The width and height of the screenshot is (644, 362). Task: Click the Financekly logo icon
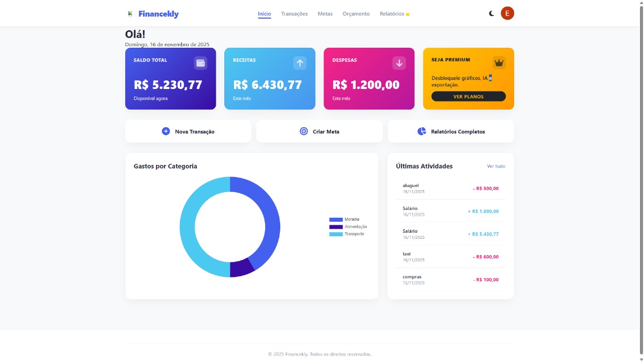click(130, 13)
